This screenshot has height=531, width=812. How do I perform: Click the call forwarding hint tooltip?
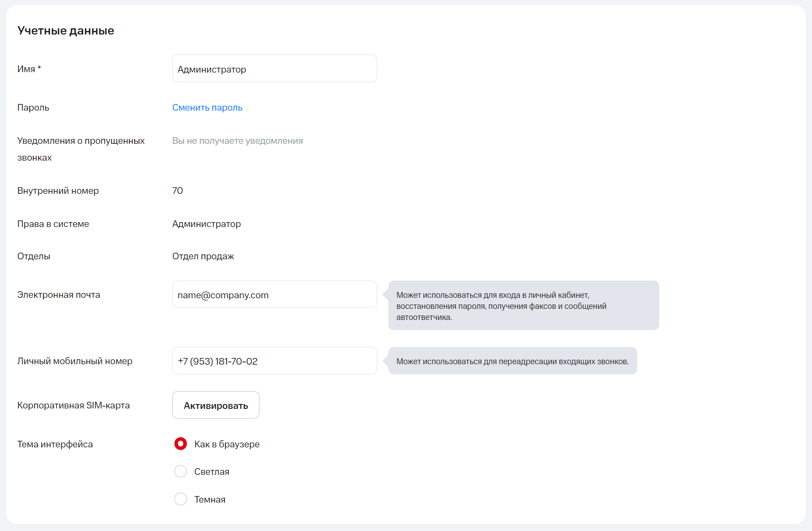512,361
